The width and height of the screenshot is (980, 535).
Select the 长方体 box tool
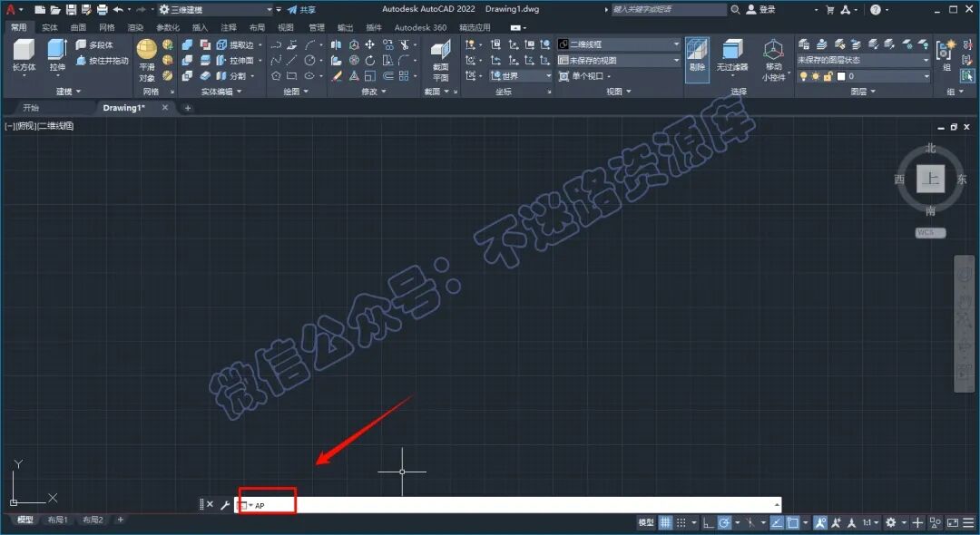[x=24, y=55]
